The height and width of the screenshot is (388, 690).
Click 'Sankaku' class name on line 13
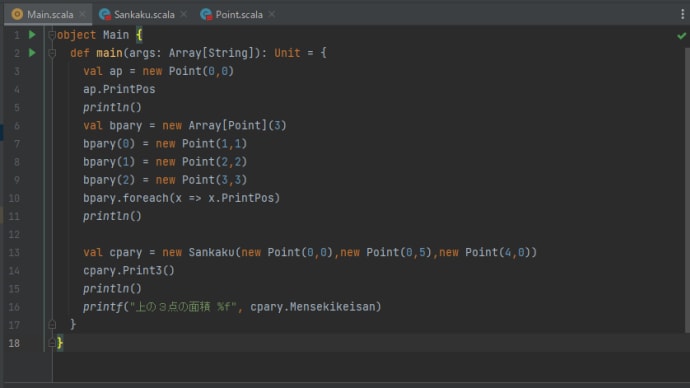[212, 253]
